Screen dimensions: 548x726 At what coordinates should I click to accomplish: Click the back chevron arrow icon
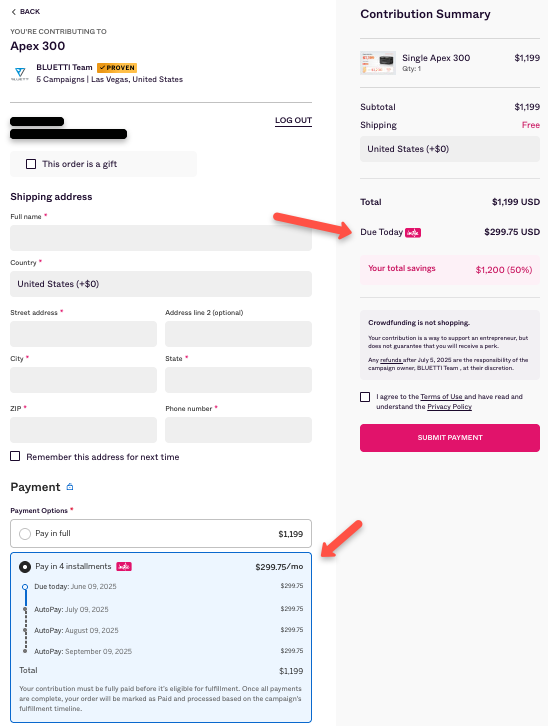click(14, 12)
